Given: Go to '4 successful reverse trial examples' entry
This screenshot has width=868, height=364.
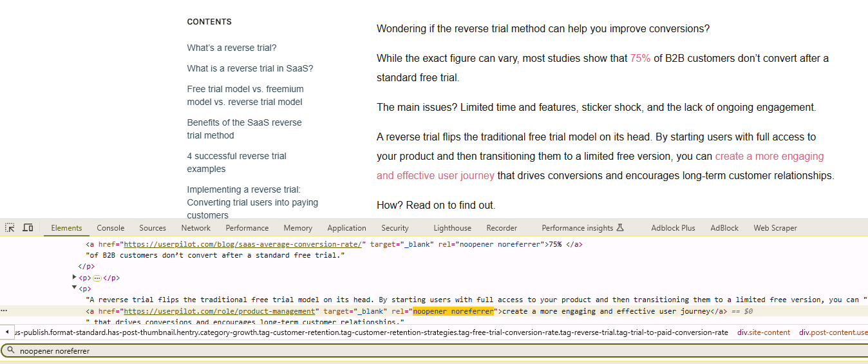Looking at the screenshot, I should click(236, 162).
